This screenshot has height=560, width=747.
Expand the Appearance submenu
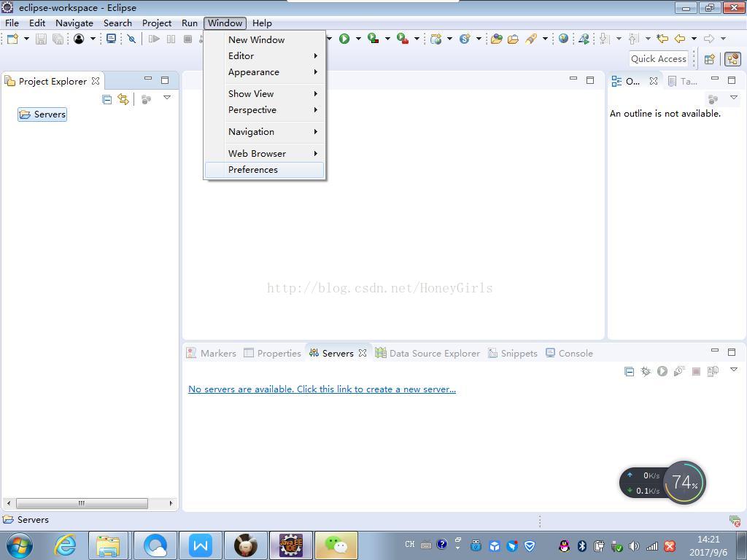pos(264,72)
